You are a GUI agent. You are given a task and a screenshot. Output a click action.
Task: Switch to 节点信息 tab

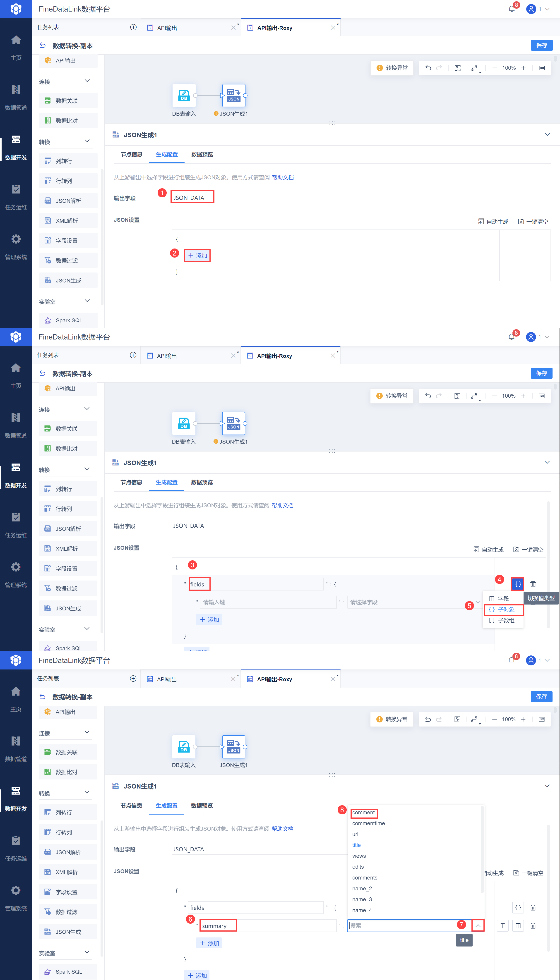coord(131,155)
